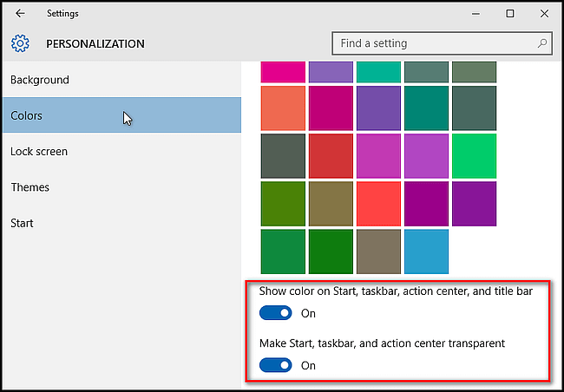The height and width of the screenshot is (392, 564).
Task: Click the search magnifier icon
Action: point(542,43)
